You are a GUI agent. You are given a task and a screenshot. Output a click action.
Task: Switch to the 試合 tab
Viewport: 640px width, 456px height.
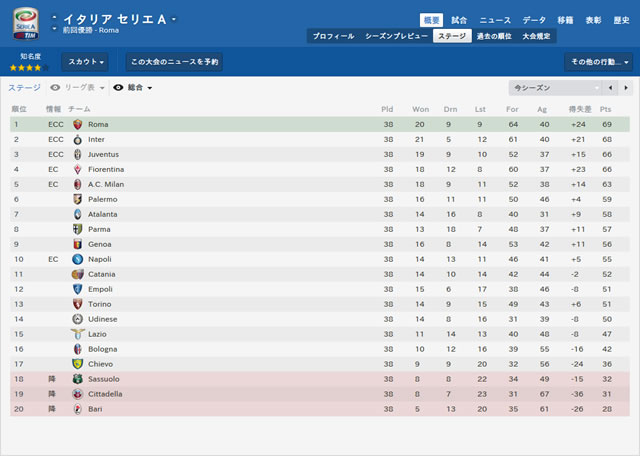click(x=459, y=20)
